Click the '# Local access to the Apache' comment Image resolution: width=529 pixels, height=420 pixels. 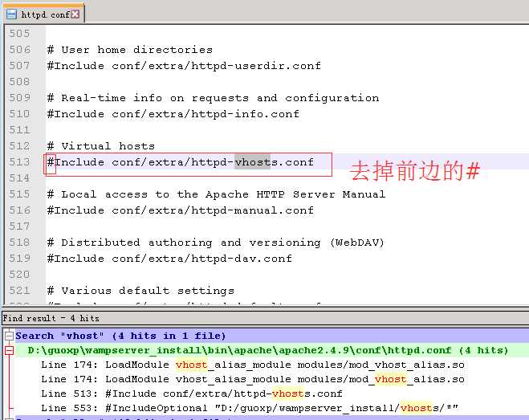click(216, 194)
